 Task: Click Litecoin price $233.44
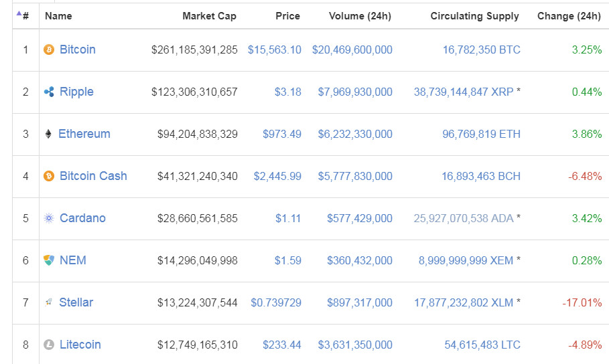click(282, 345)
